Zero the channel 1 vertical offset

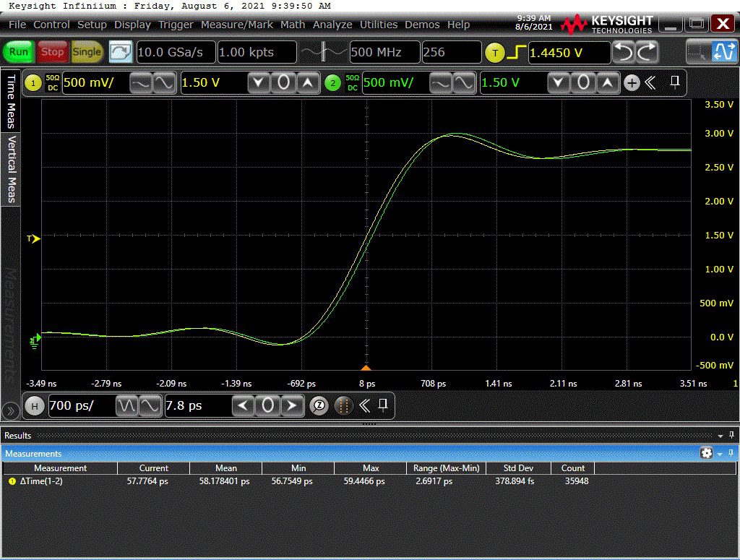point(284,83)
